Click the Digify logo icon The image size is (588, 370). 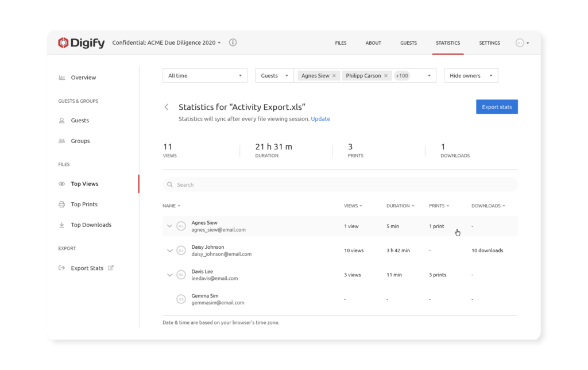pyautogui.click(x=63, y=43)
